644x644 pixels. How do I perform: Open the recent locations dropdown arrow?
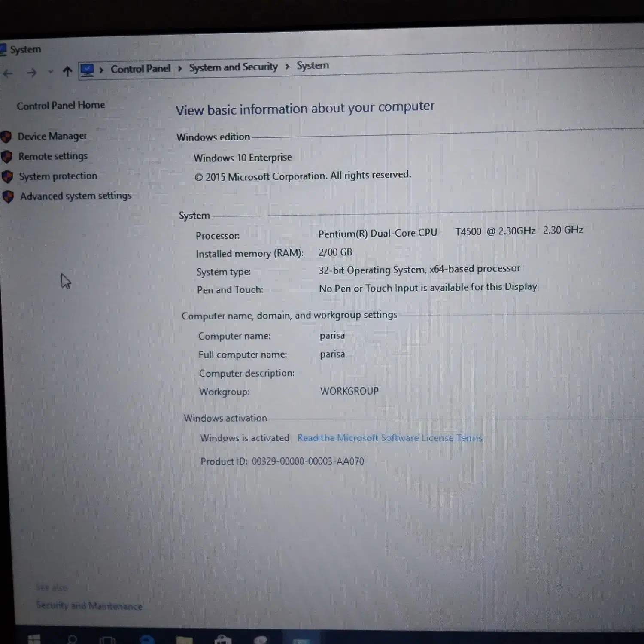51,72
